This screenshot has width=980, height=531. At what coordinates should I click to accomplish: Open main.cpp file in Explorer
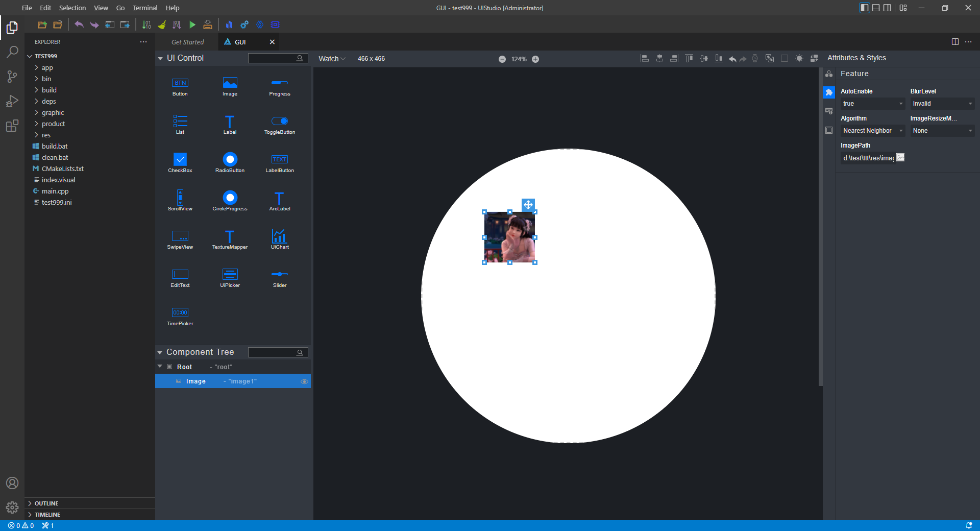[x=55, y=191]
